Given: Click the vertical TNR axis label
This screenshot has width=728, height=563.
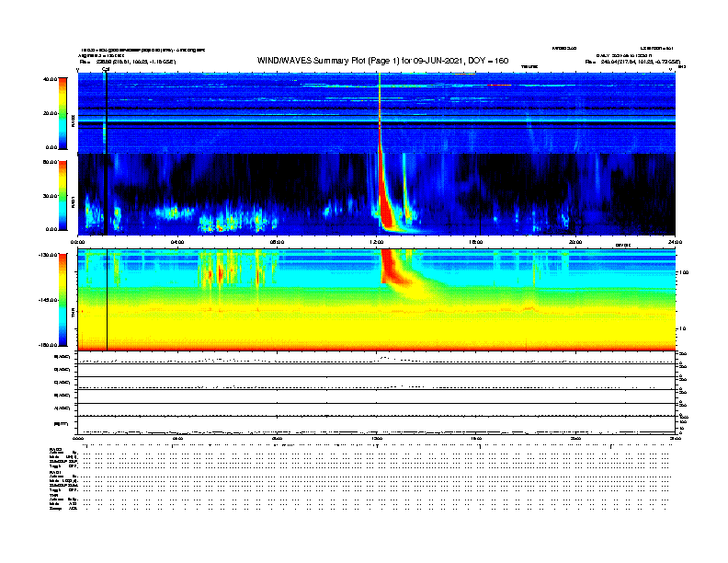Looking at the screenshot, I should click(73, 315).
